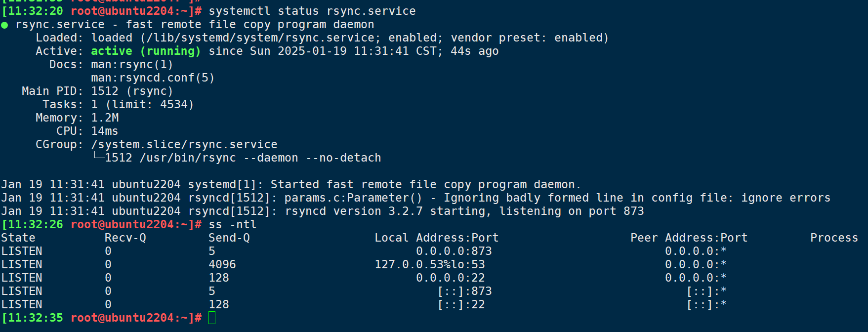Click the cursor block at the last prompt
868x332 pixels.
point(212,318)
